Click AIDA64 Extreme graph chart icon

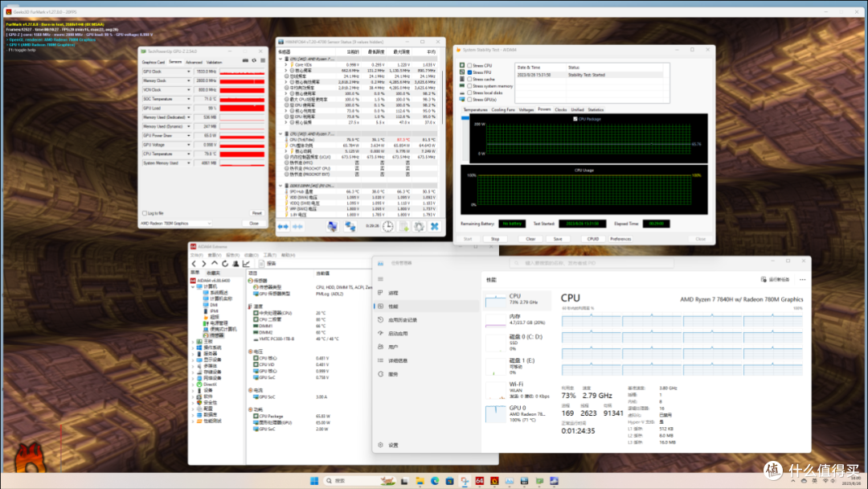246,264
